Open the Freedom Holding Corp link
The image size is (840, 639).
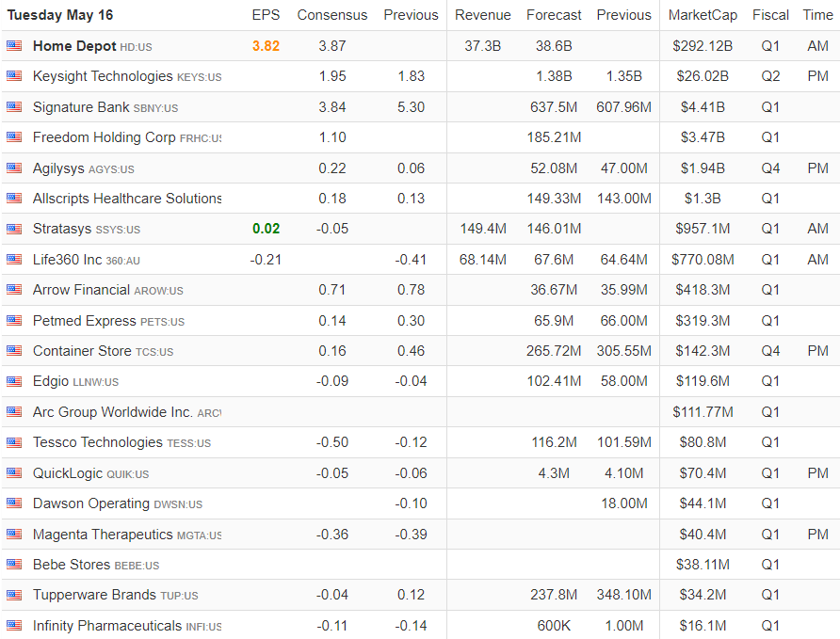click(127, 137)
